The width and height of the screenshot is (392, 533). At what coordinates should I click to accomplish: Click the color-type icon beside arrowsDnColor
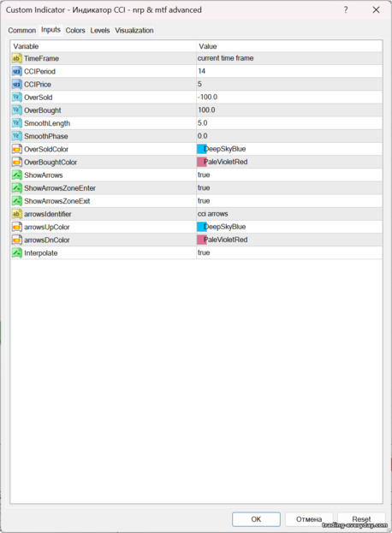click(16, 240)
